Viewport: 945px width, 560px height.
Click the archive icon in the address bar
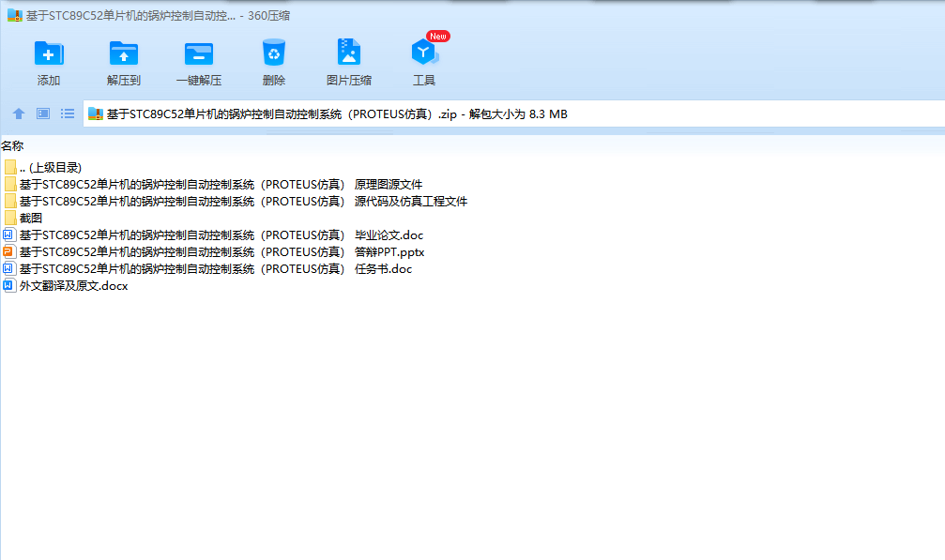pyautogui.click(x=95, y=114)
